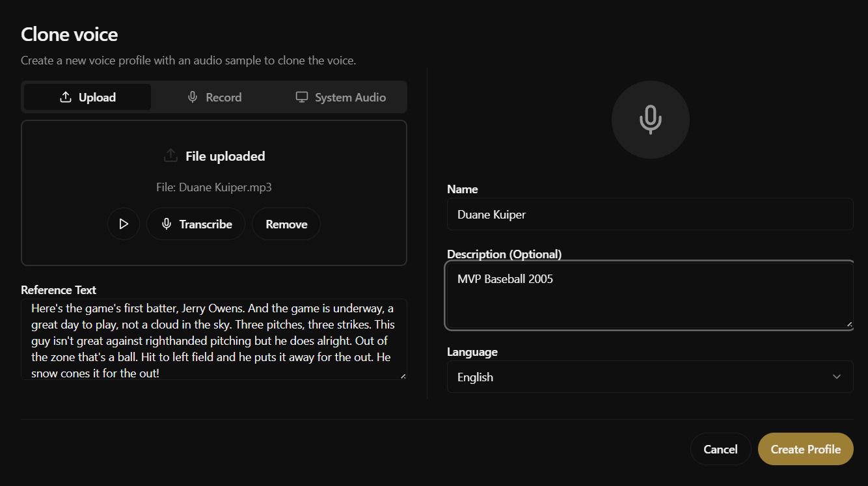The height and width of the screenshot is (486, 868).
Task: Click the microphone icon inside Transcribe button
Action: [167, 224]
